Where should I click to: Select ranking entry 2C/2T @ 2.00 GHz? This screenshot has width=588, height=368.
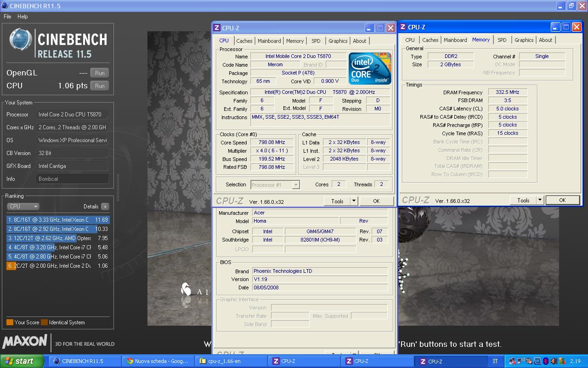coord(58,266)
